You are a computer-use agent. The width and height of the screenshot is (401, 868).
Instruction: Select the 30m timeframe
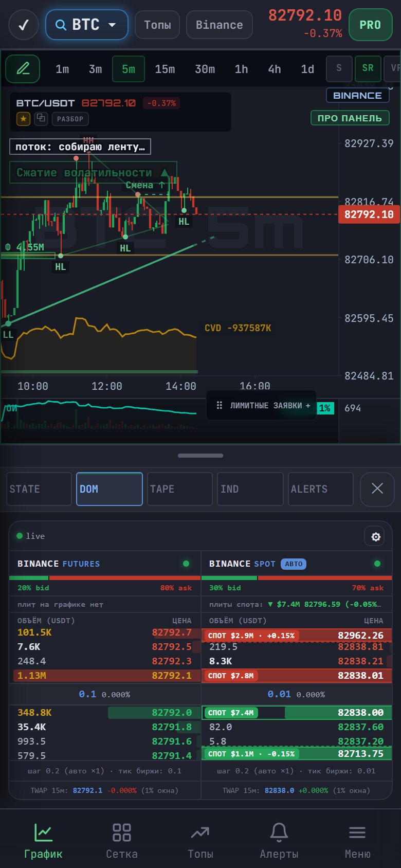(x=205, y=69)
